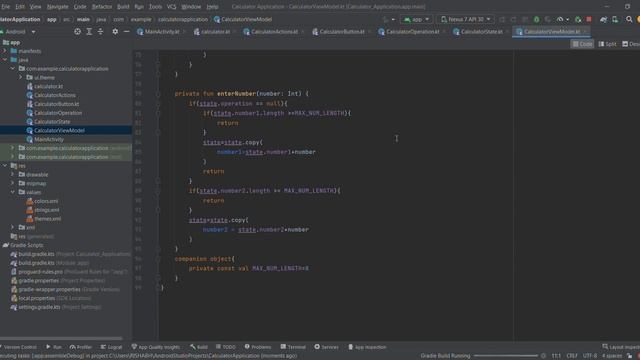The height and width of the screenshot is (360, 640).
Task: Open the Navigate menu
Action: (58, 7)
